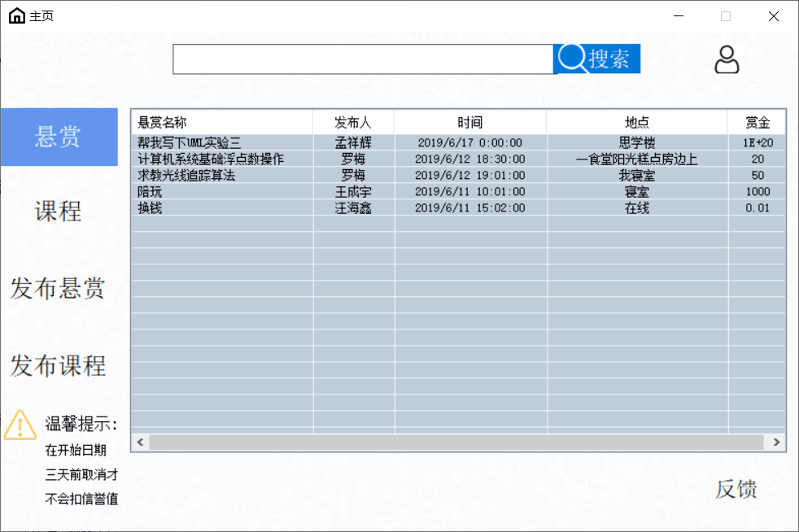The width and height of the screenshot is (799, 532).
Task: Select row 帮我写下UML实验三
Action: (x=458, y=142)
